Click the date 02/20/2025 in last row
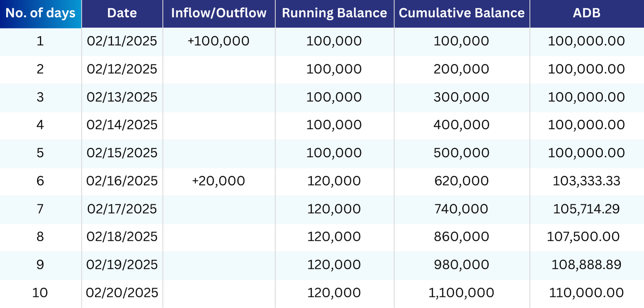 [x=122, y=293]
